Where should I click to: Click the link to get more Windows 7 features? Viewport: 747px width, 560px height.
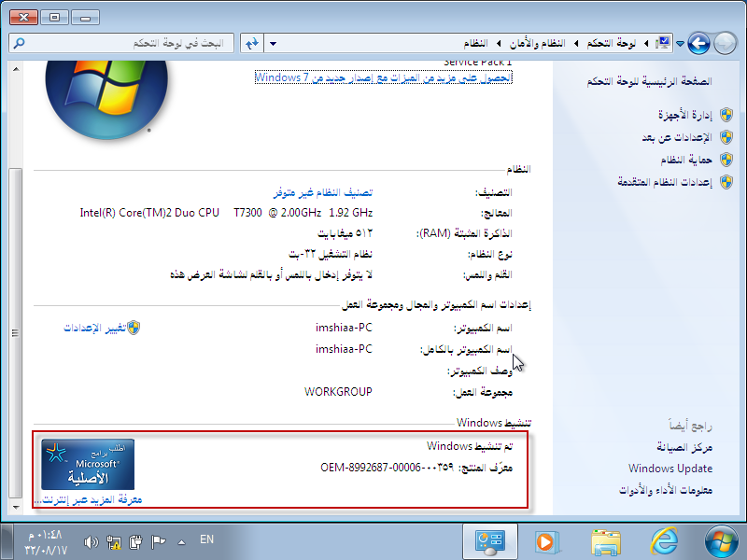(x=384, y=77)
